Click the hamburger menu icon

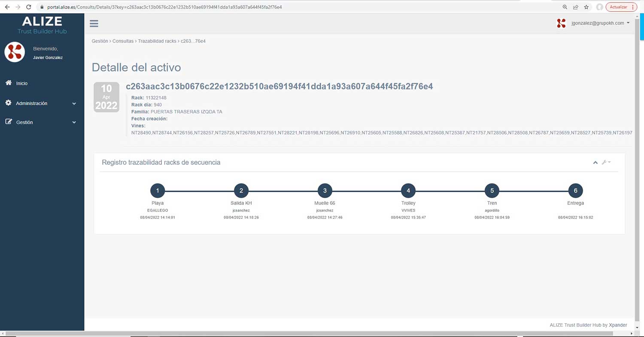(x=94, y=24)
